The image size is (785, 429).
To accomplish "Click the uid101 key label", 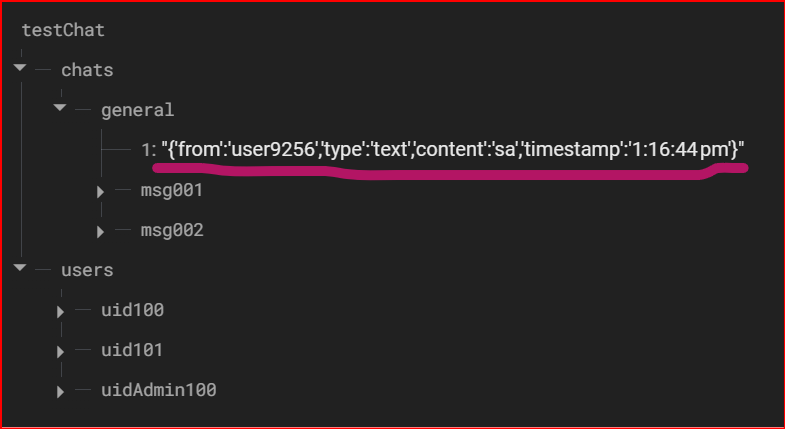I will pos(132,350).
